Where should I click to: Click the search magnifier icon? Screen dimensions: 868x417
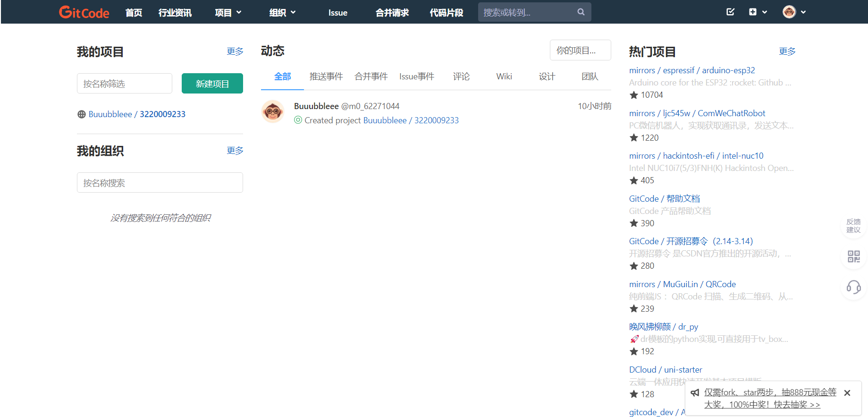[x=581, y=12]
